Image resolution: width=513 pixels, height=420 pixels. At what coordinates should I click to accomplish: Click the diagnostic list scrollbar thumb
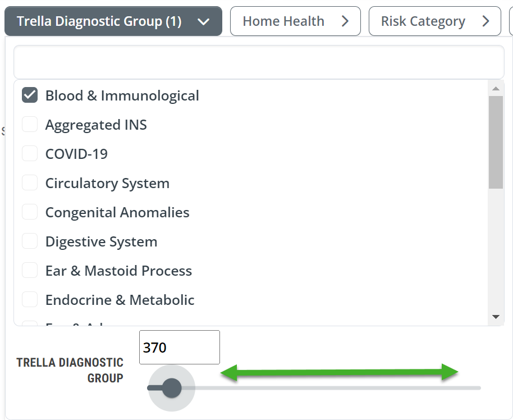pos(496,142)
